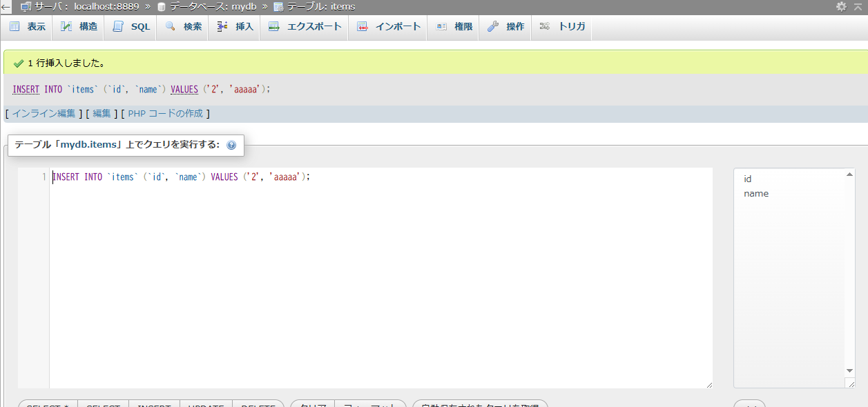This screenshot has width=868, height=407.
Task: Click the 編集 link below the query
Action: tap(102, 113)
